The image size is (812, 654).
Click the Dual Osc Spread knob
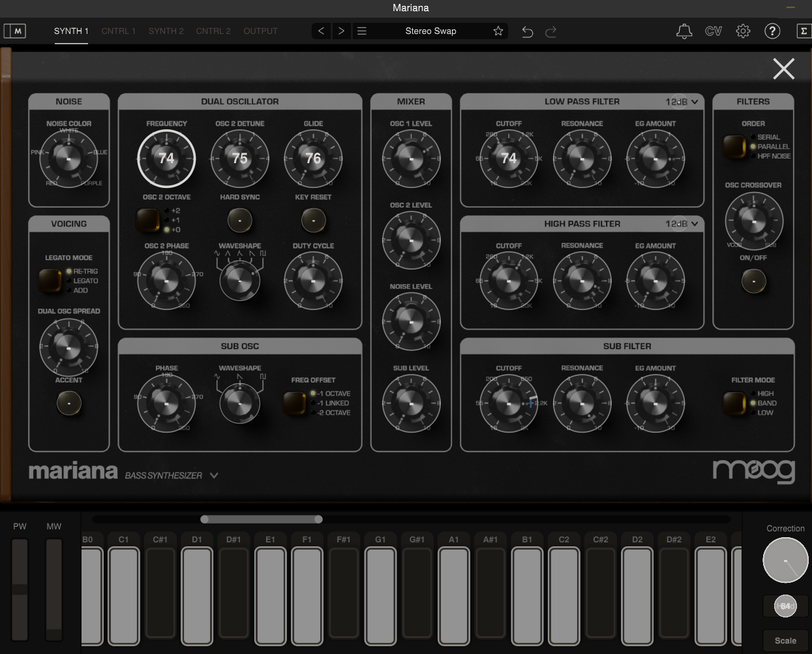[68, 346]
